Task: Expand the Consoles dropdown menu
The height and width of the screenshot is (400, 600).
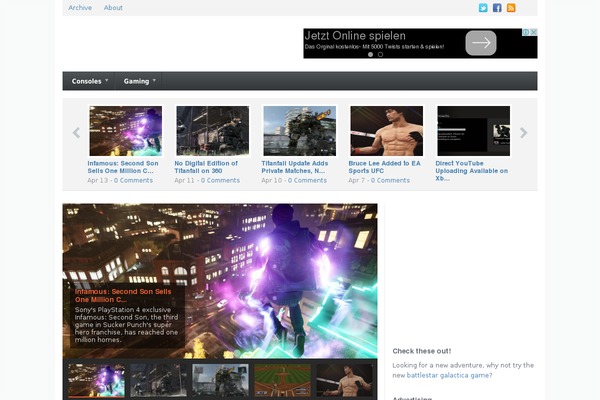Action: pos(90,81)
